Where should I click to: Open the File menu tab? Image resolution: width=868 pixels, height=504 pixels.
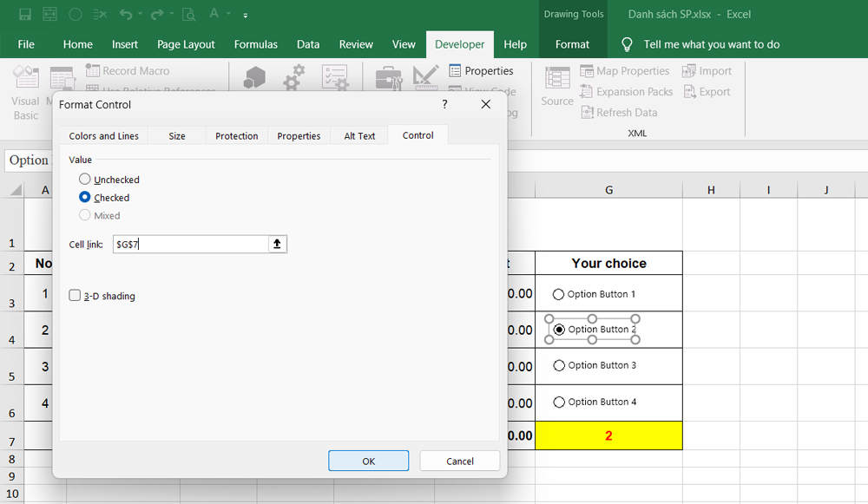click(x=26, y=44)
